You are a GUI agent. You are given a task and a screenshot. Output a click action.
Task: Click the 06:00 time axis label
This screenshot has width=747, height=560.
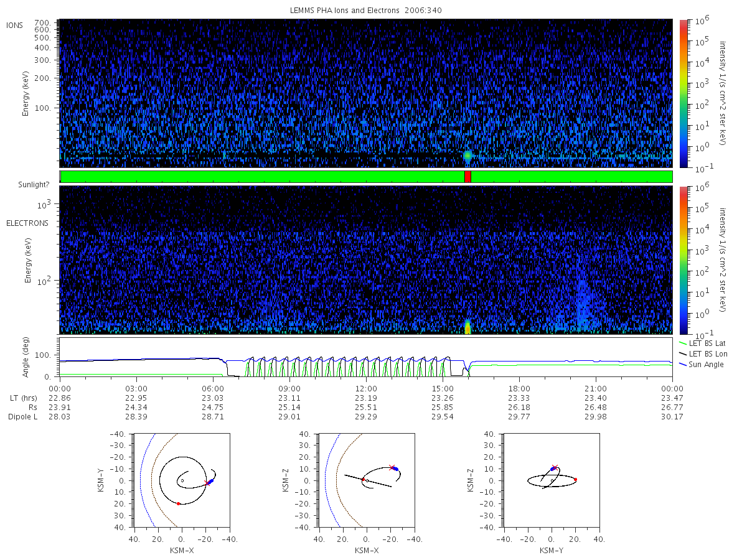point(213,387)
